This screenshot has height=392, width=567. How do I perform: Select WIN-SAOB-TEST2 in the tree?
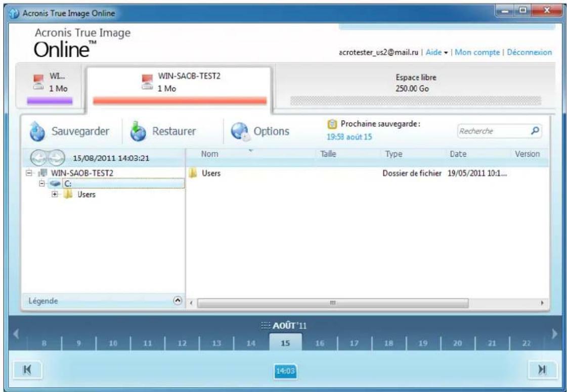(82, 173)
